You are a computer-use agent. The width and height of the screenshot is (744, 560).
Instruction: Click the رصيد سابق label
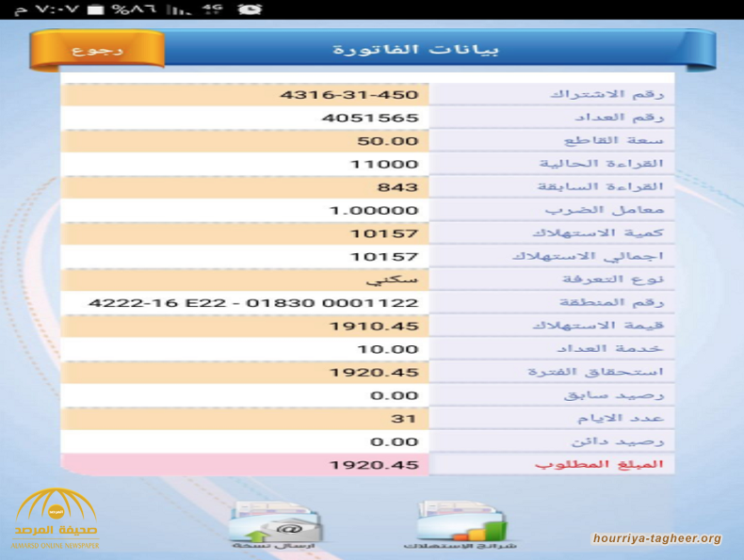click(613, 395)
